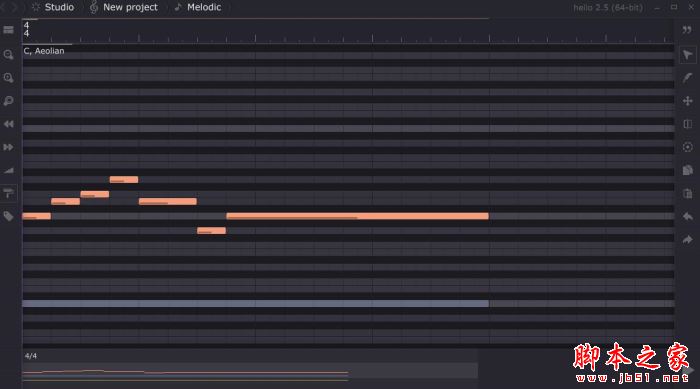The height and width of the screenshot is (389, 700).
Task: Click the circular target icon
Action: point(688,147)
